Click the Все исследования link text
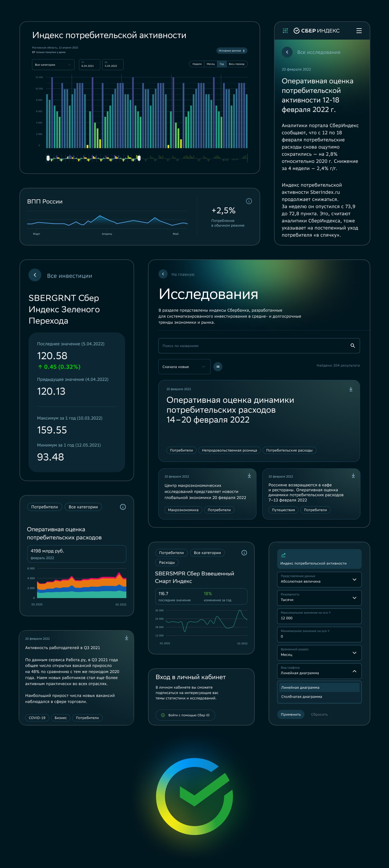Screen dimensions: 389x868 tap(319, 52)
